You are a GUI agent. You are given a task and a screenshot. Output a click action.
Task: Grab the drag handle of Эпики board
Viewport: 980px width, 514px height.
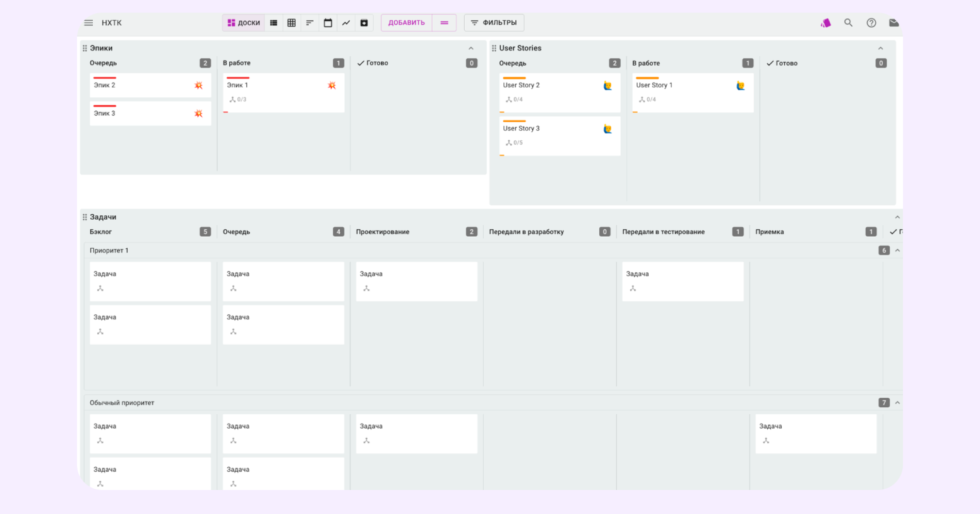point(85,48)
